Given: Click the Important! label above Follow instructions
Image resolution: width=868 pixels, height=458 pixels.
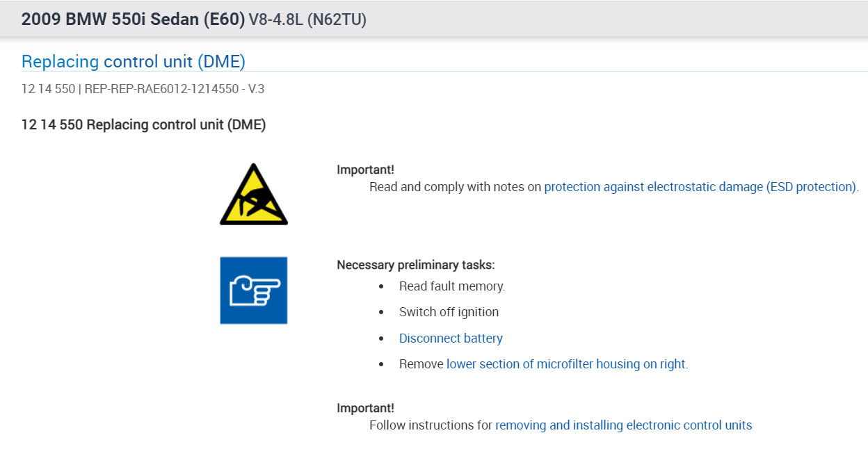Looking at the screenshot, I should (365, 408).
